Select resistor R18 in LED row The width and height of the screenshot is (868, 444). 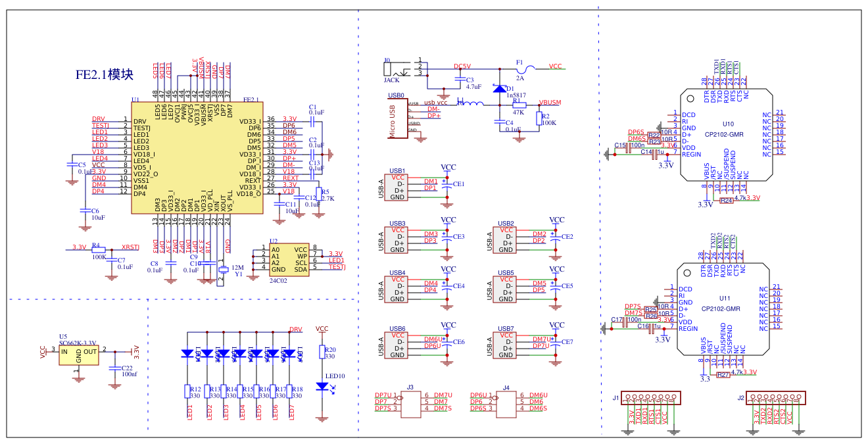pos(289,392)
